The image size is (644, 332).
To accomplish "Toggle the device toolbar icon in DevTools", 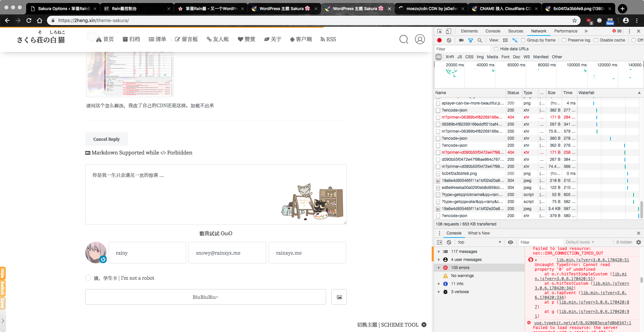I will pyautogui.click(x=448, y=31).
